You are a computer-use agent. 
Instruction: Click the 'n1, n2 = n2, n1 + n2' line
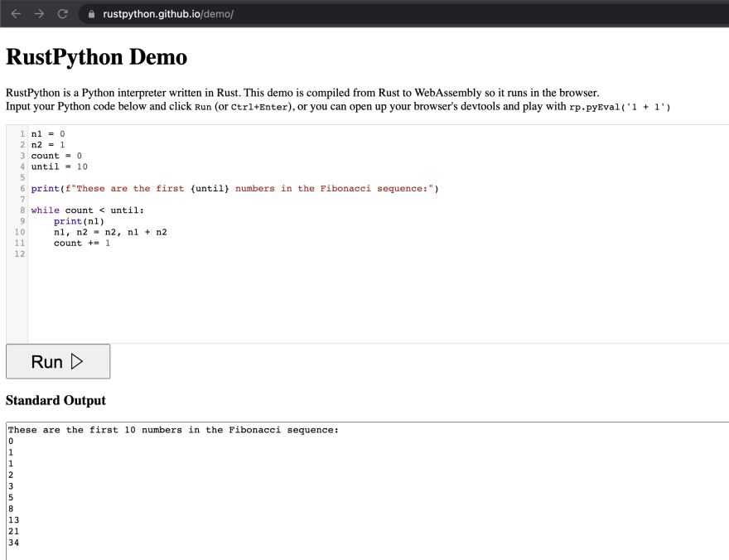pyautogui.click(x=110, y=232)
